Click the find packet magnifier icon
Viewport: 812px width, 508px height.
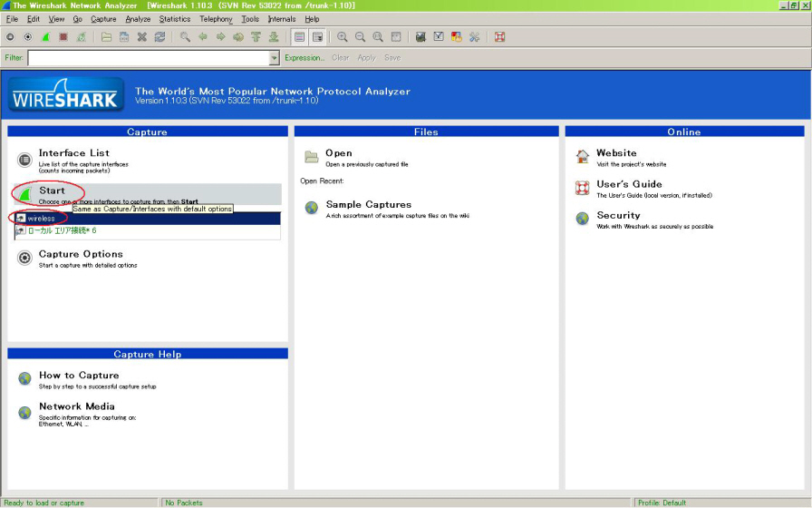(x=185, y=37)
